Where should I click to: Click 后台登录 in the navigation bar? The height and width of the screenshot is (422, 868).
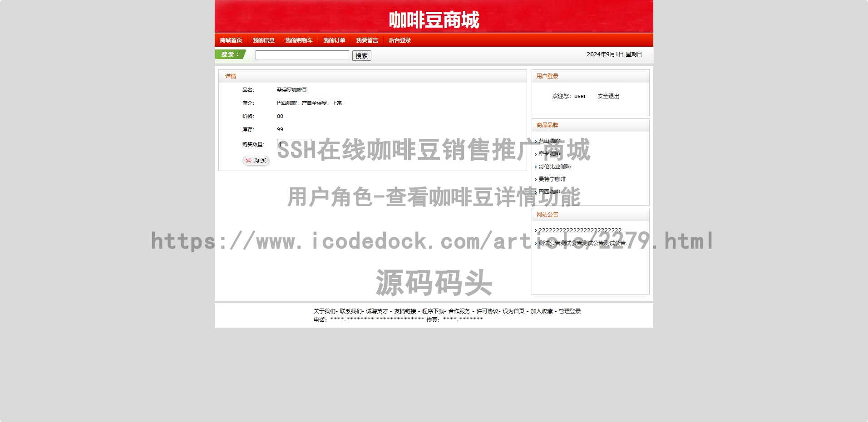point(400,40)
